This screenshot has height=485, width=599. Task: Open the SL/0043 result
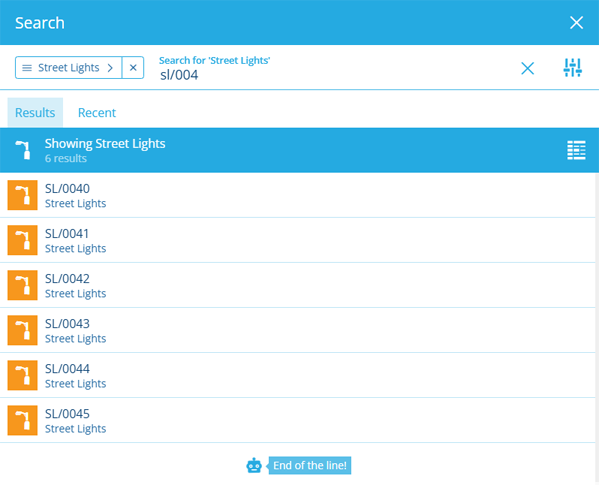[x=298, y=330]
